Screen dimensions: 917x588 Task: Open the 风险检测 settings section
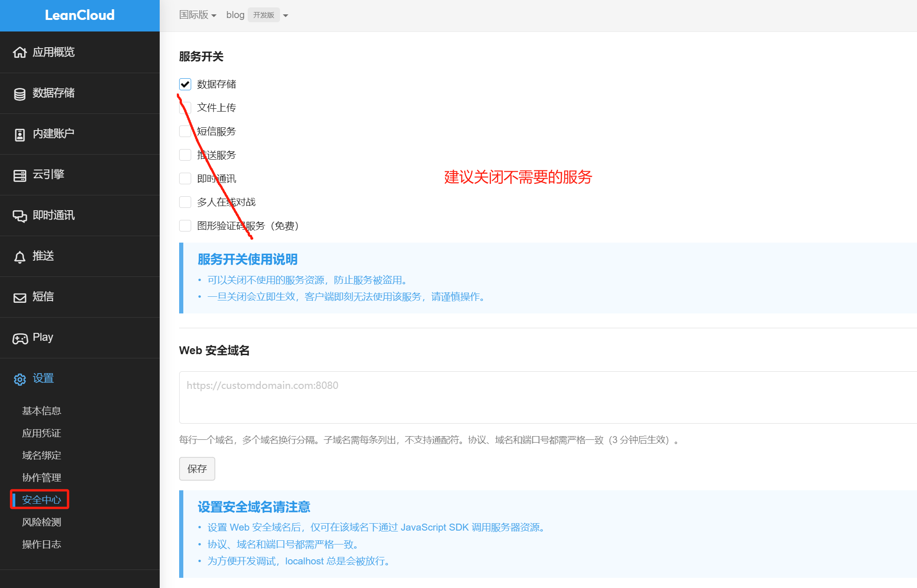[41, 522]
